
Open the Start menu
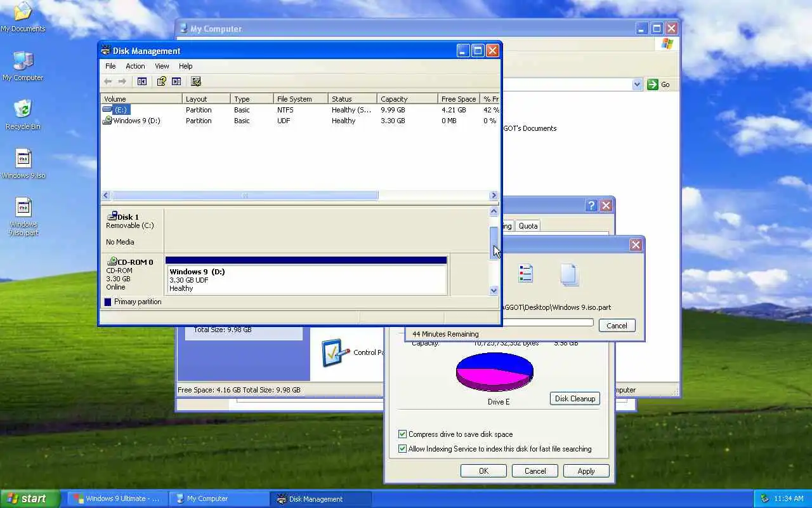(30, 498)
